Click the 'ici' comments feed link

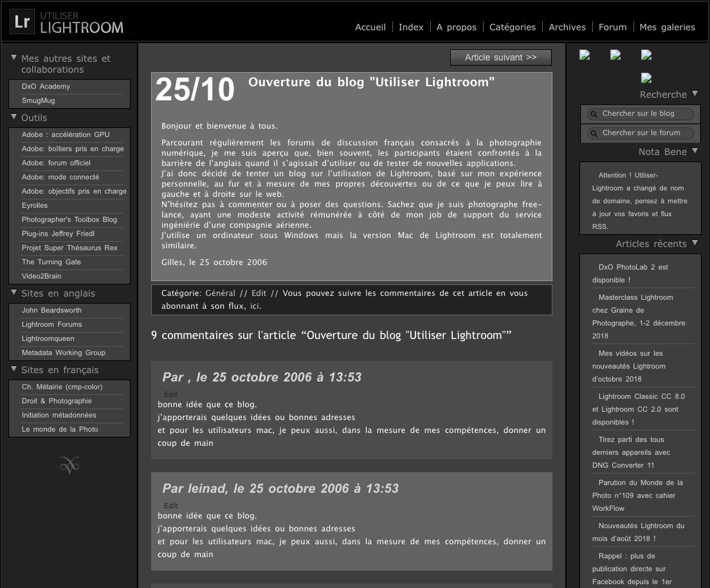pyautogui.click(x=255, y=306)
